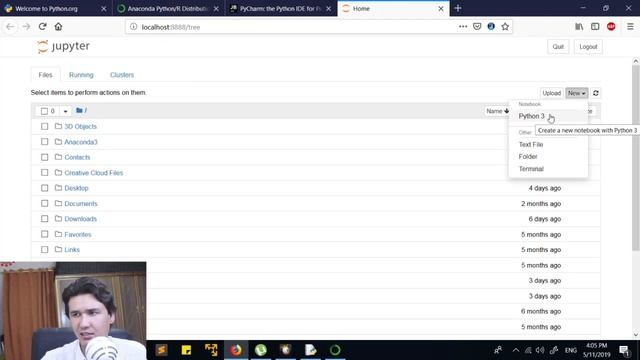Refresh the notebook list
Image resolution: width=640 pixels, height=360 pixels.
pos(596,93)
